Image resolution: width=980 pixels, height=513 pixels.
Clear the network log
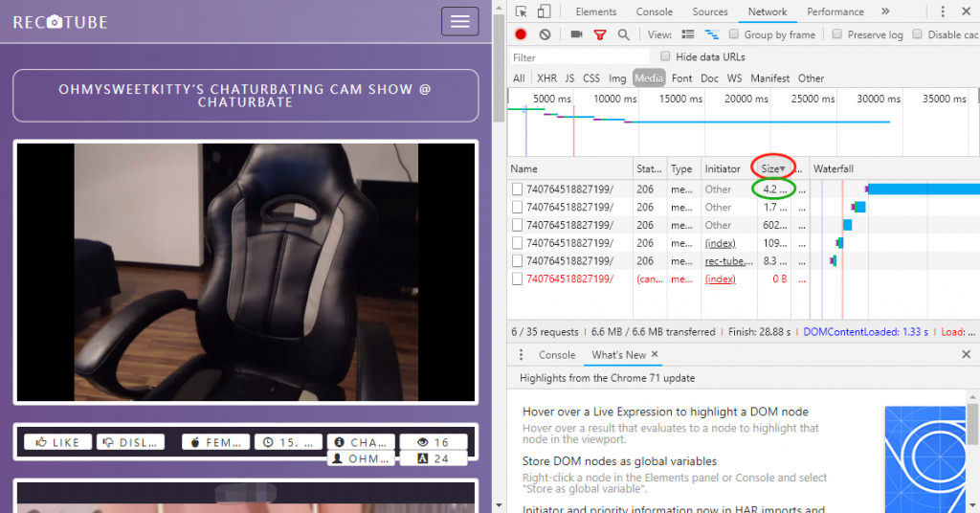[545, 34]
